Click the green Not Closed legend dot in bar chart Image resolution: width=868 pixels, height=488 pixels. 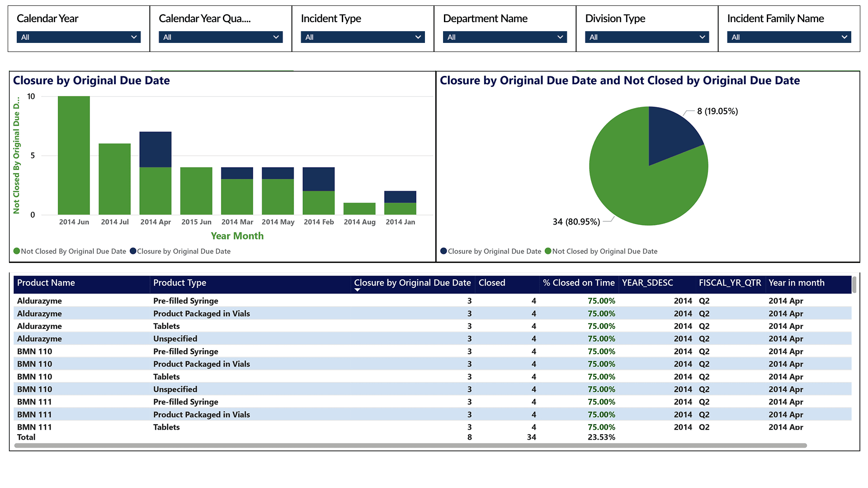(17, 251)
